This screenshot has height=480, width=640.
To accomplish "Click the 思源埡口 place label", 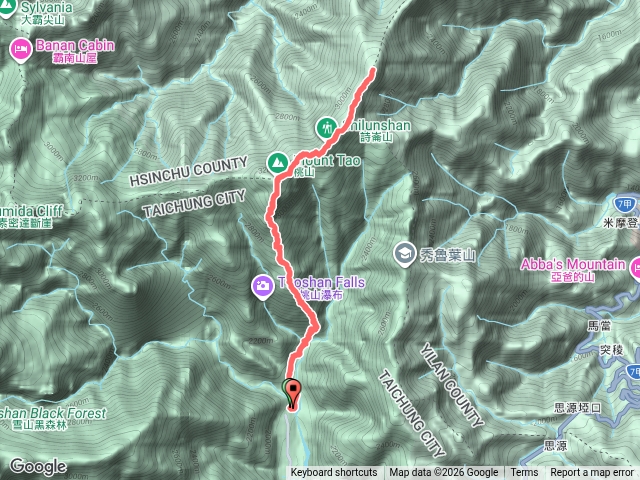I will 577,407.
